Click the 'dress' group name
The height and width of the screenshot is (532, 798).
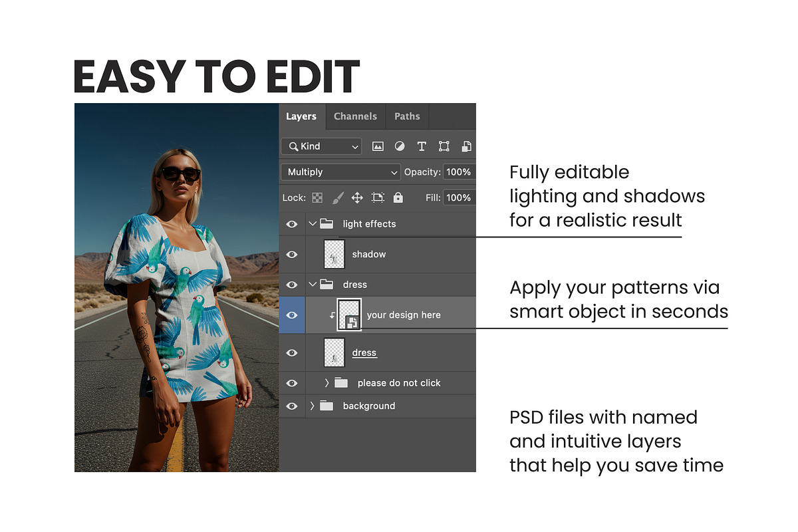(355, 284)
